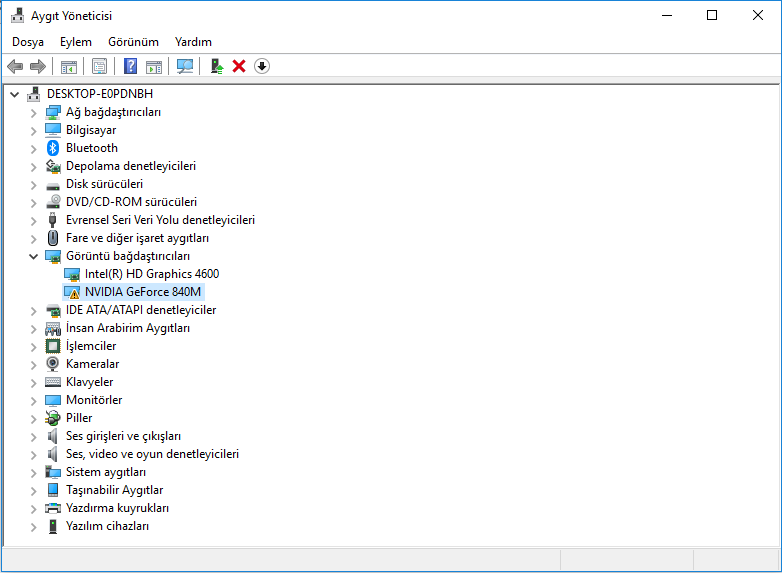This screenshot has height=573, width=782.
Task: Click the Intel HD Graphics adapter icon
Action: coord(72,274)
